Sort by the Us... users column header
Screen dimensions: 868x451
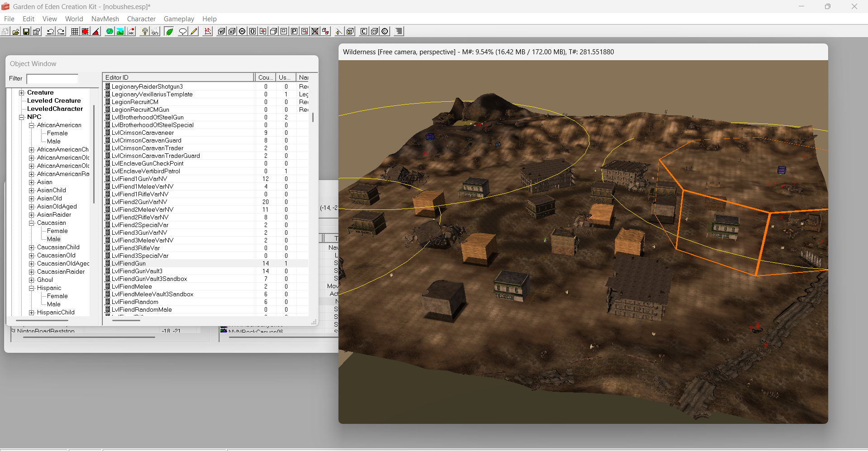tap(286, 77)
